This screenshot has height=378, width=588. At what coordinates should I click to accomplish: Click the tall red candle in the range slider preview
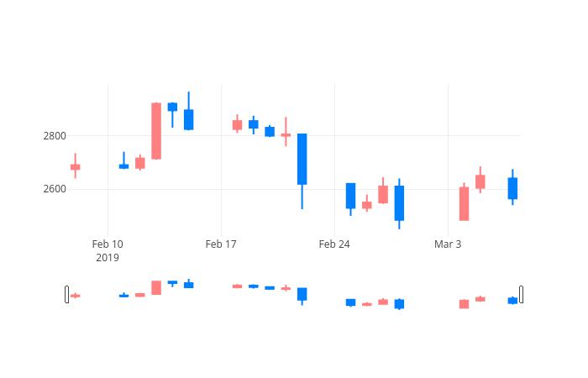[156, 287]
